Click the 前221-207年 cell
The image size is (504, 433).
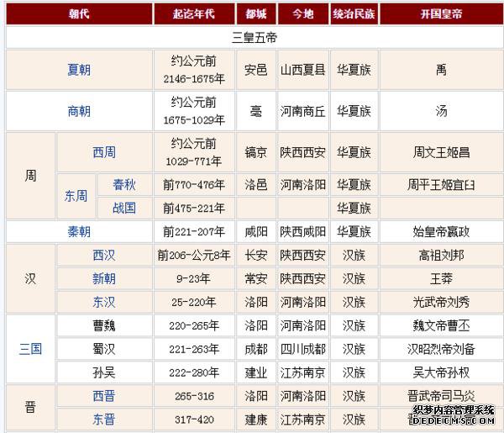tap(194, 231)
